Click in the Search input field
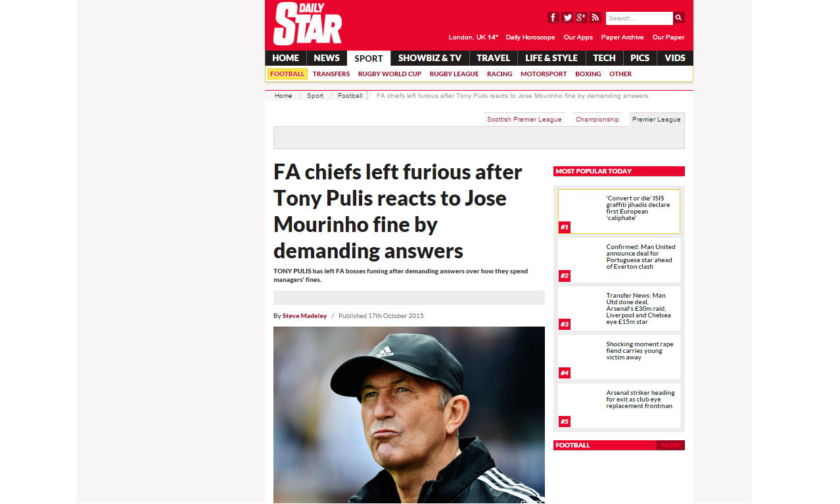Viewport: 840px width, 504px height. (640, 18)
